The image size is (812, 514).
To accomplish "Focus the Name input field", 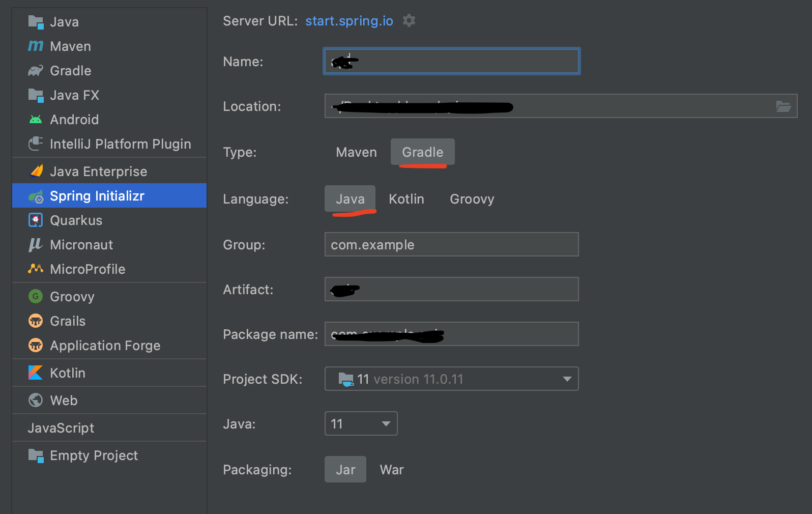I will (x=452, y=62).
